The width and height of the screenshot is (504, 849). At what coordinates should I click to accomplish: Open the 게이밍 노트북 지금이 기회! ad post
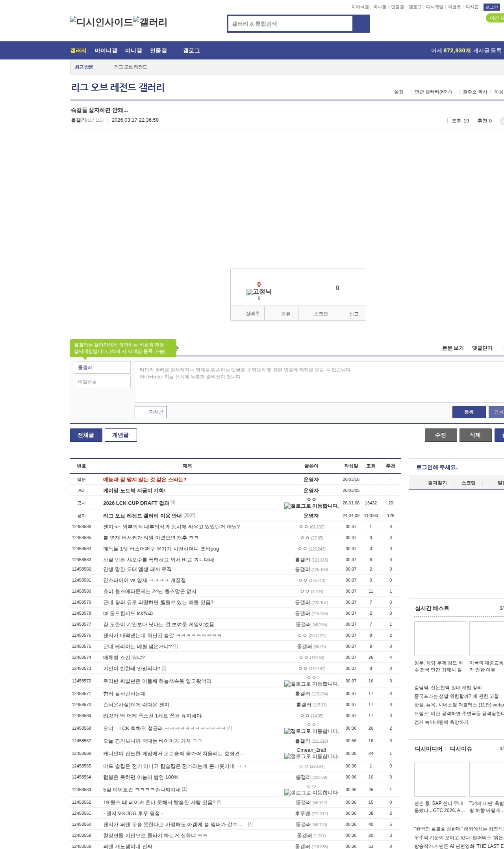(134, 490)
